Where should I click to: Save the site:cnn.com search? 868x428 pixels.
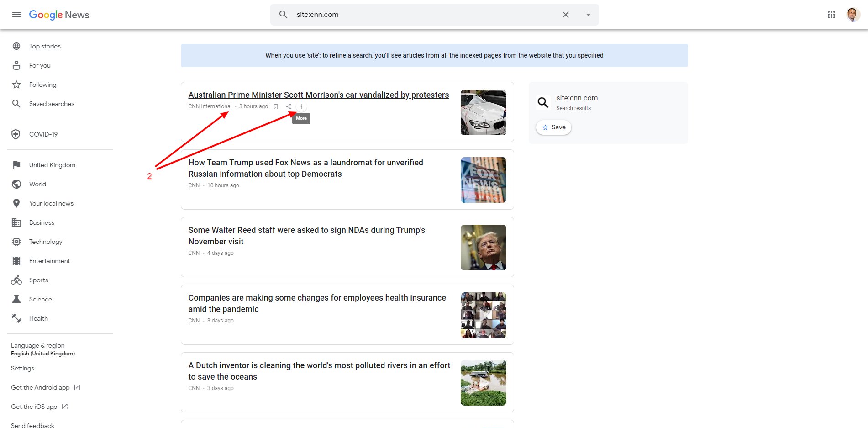pos(553,127)
